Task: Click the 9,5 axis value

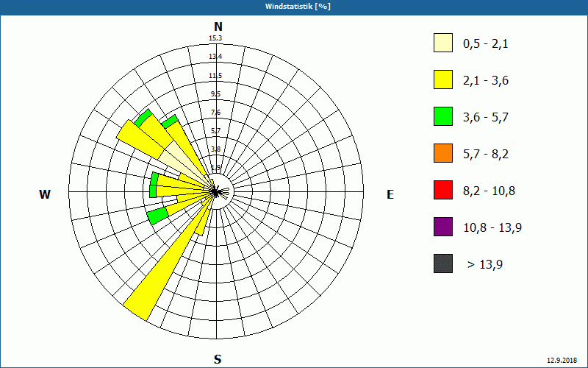Action: [215, 94]
